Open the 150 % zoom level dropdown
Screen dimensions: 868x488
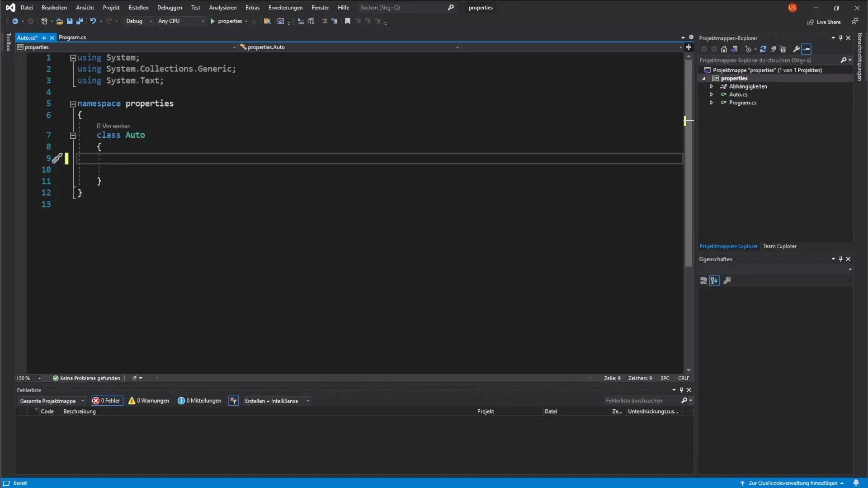29,378
